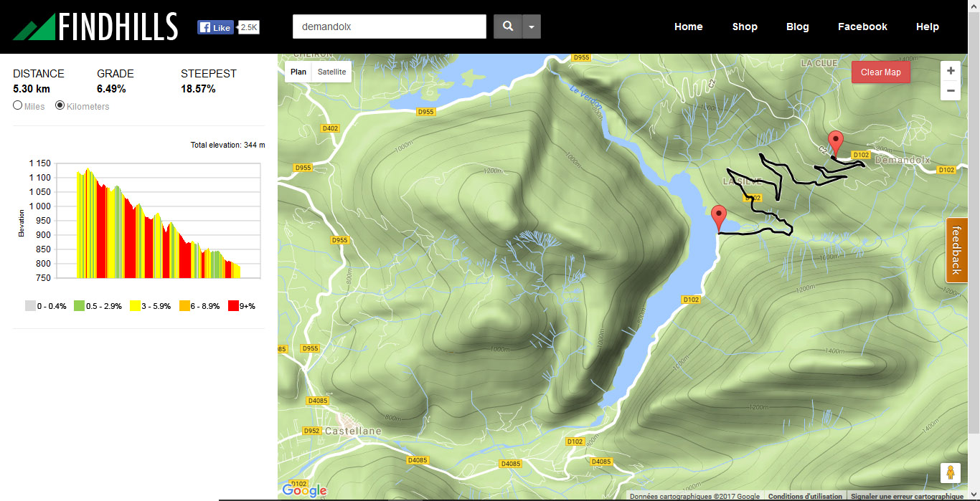The image size is (980, 501).
Task: Click the Castellane town label on map
Action: [353, 431]
